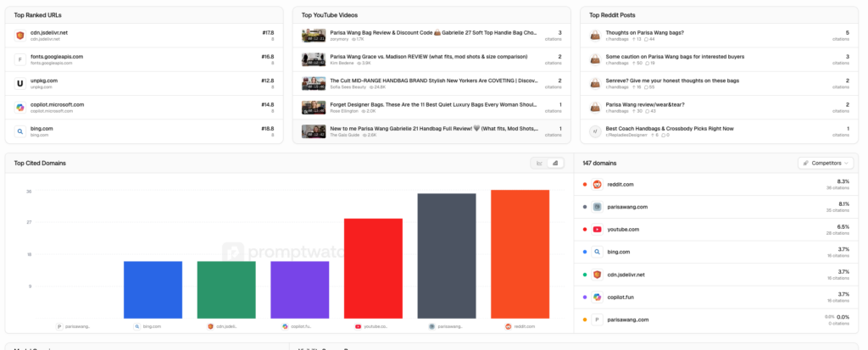This screenshot has height=350, width=868.
Task: Click the copilot.fun logo in the domains list
Action: 598,297
